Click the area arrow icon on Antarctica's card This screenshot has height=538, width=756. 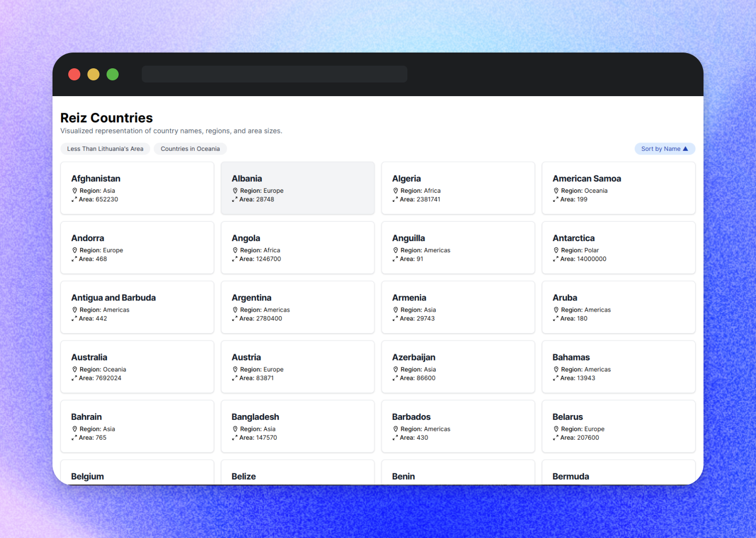556,258
